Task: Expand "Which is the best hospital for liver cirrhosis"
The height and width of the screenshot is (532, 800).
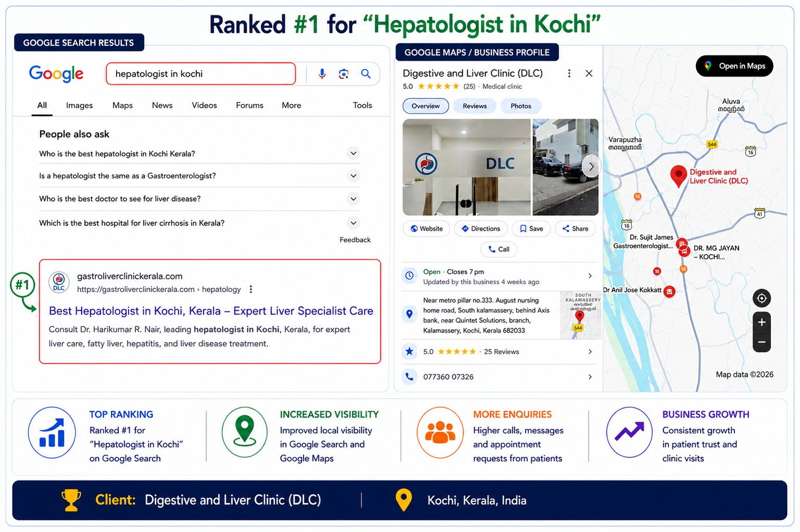Action: (x=353, y=223)
